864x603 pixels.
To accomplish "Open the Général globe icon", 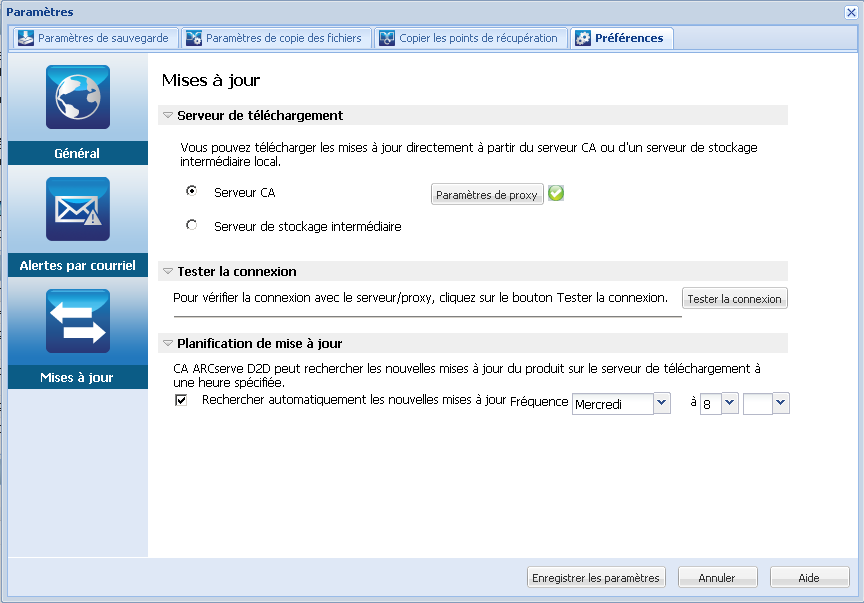I will pos(78,97).
